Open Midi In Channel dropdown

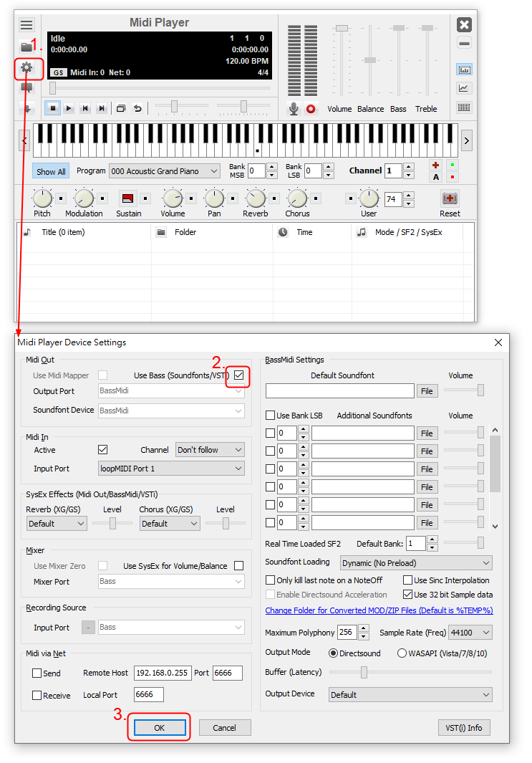tap(210, 450)
